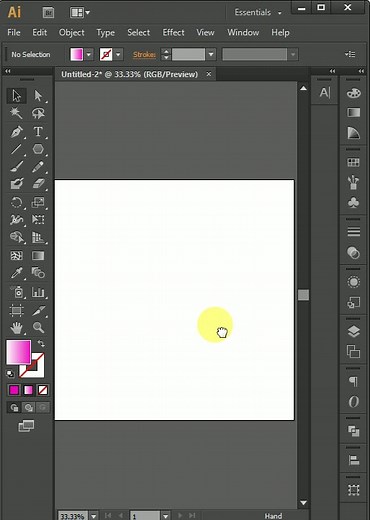Select the Line Segment tool
This screenshot has width=370, height=520.
[x=16, y=149]
